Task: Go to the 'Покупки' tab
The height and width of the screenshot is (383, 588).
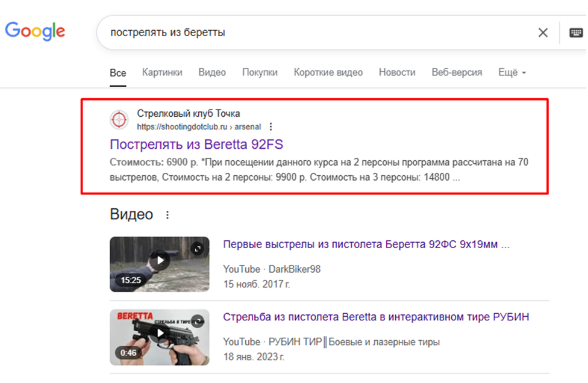Action: pyautogui.click(x=260, y=72)
